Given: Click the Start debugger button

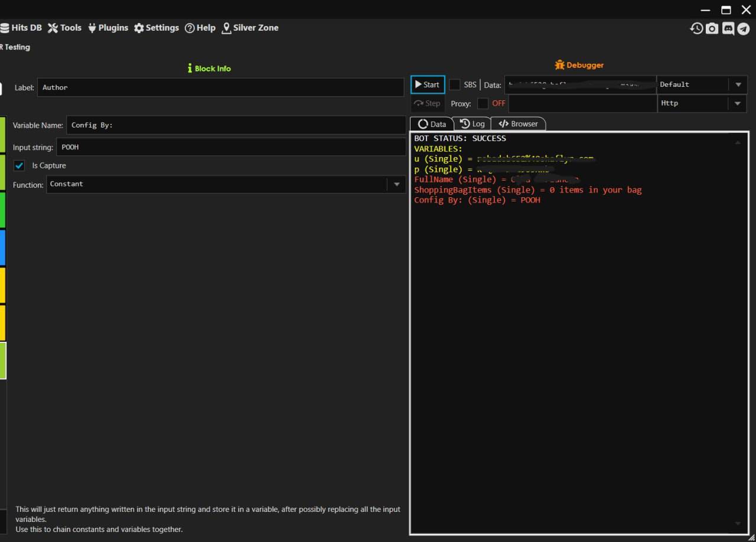Looking at the screenshot, I should tap(428, 84).
